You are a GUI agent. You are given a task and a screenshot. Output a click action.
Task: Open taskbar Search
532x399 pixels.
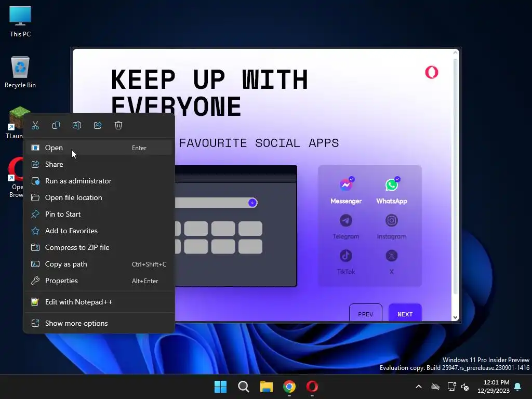click(x=243, y=387)
